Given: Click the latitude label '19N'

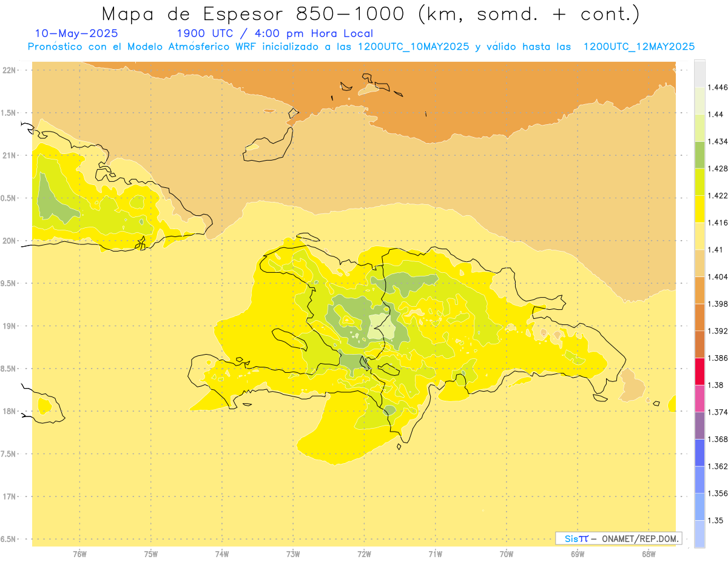Looking at the screenshot, I should (x=9, y=326).
